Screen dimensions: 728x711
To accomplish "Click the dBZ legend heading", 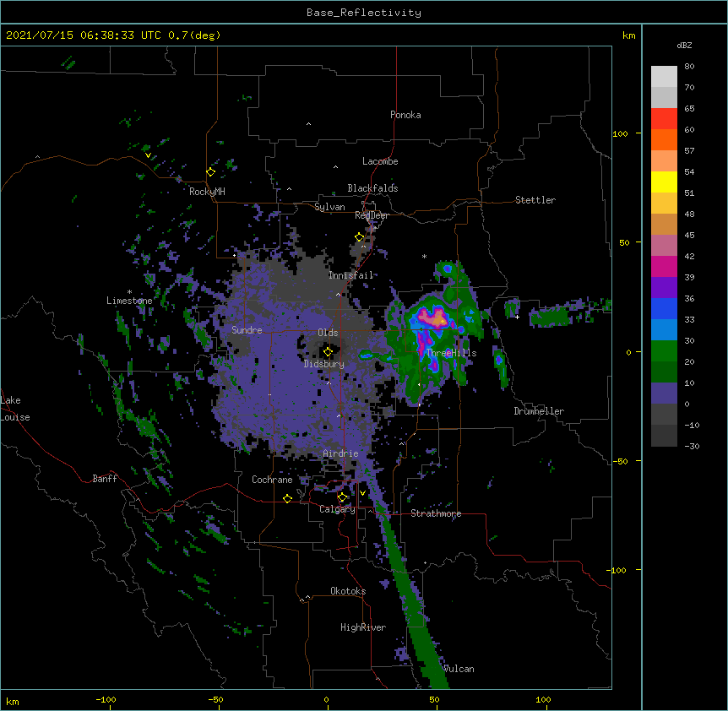I will point(684,45).
